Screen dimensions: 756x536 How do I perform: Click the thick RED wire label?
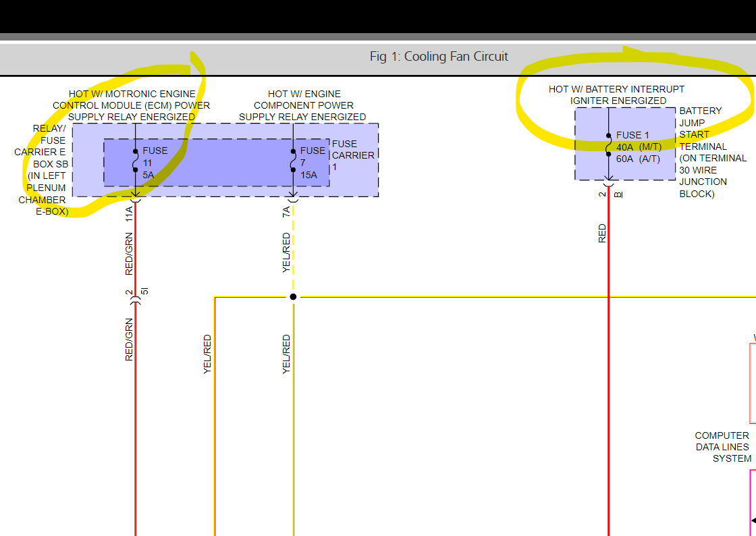[602, 234]
